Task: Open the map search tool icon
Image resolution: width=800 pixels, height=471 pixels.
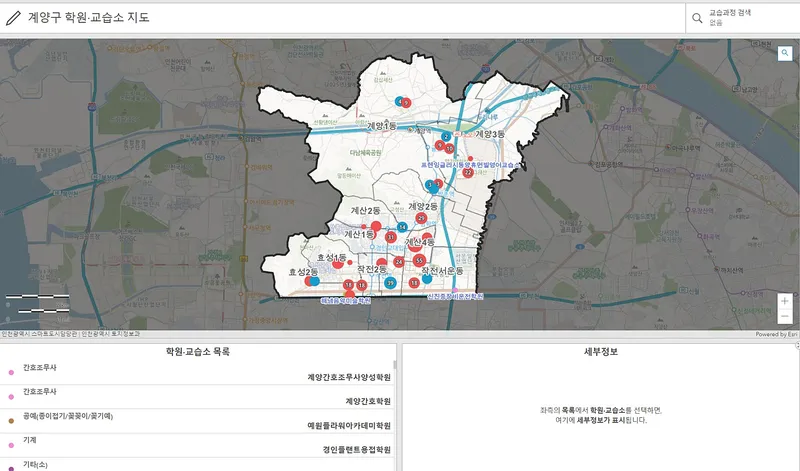Action: [785, 53]
